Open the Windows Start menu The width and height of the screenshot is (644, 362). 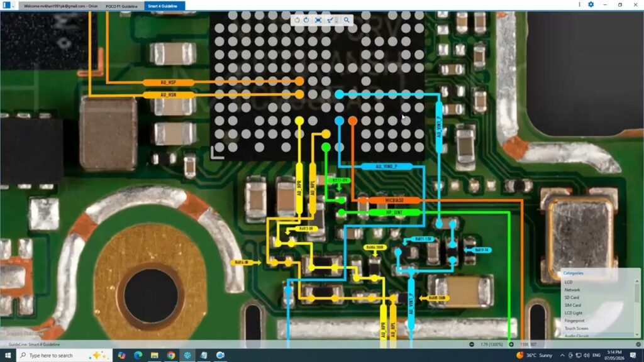point(8,355)
